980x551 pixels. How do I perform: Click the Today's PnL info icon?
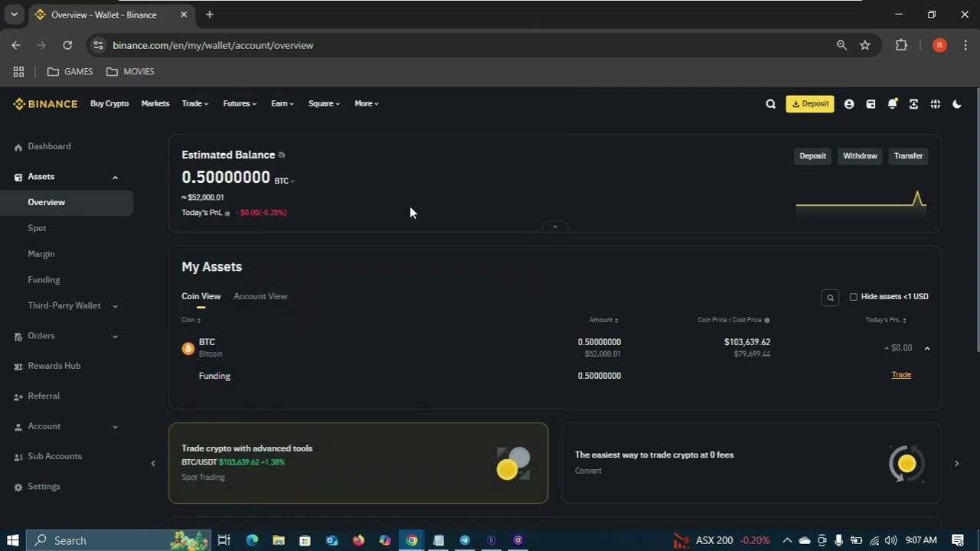[227, 213]
